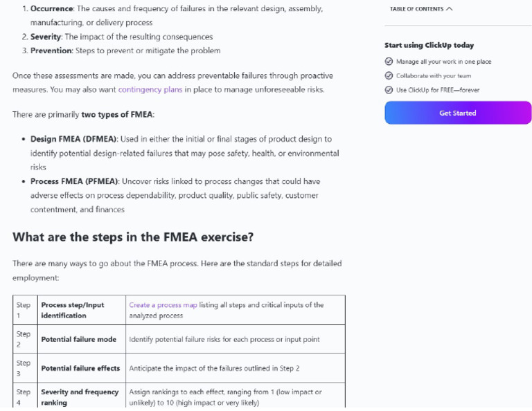
Task: Click the Design FMEA (DFMEA) bullet text
Action: (x=184, y=153)
